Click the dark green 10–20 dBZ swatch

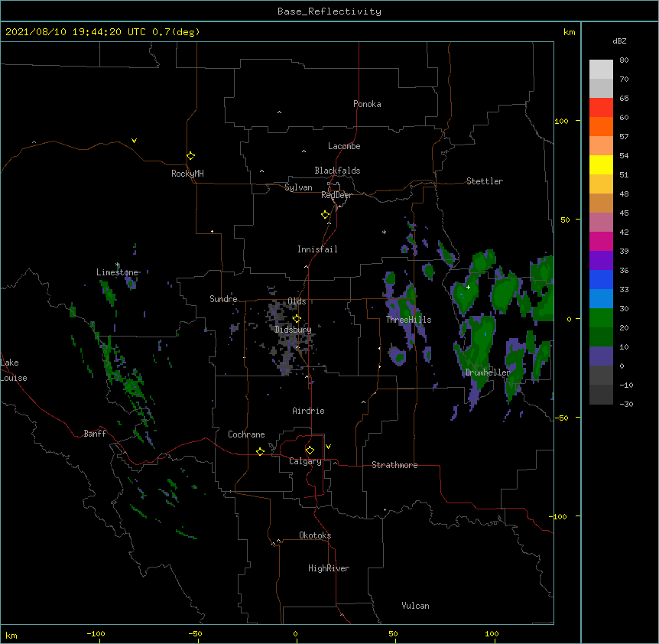[601, 337]
